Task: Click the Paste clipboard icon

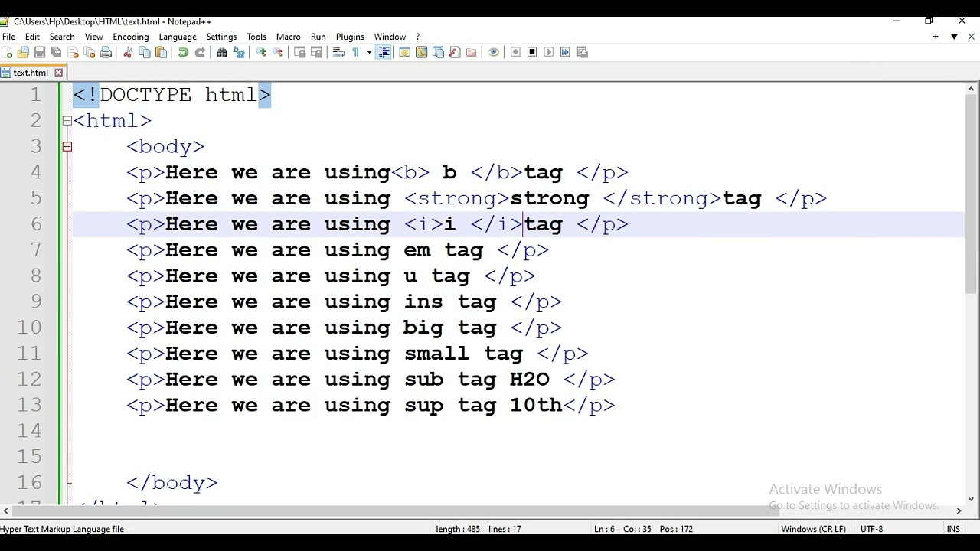Action: point(162,52)
